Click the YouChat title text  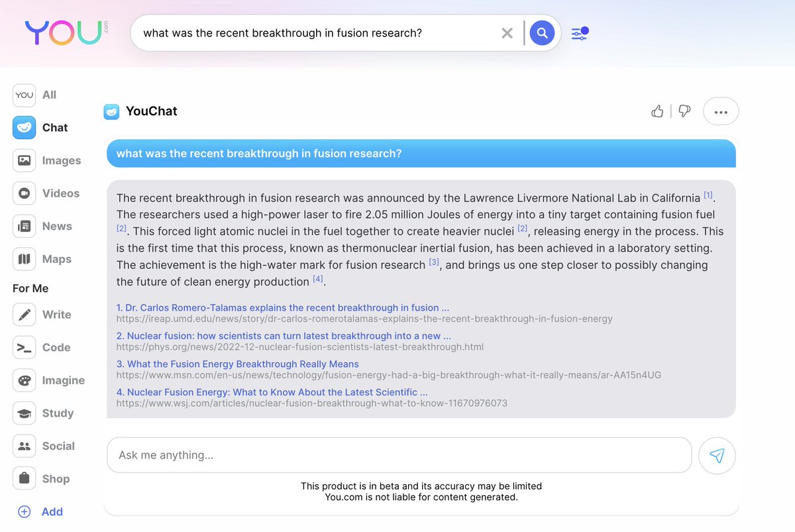152,111
